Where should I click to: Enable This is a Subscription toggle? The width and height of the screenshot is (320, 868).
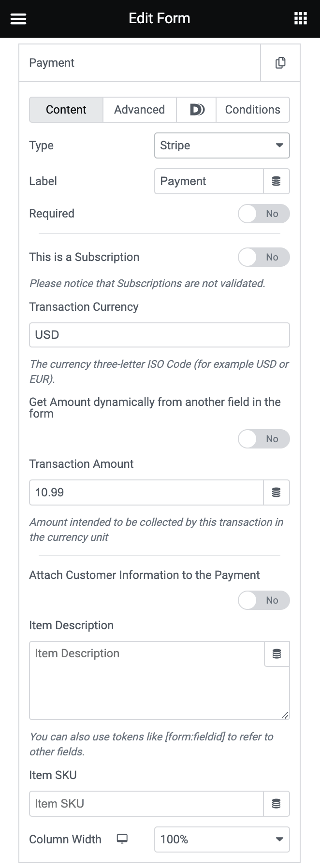pos(263,257)
